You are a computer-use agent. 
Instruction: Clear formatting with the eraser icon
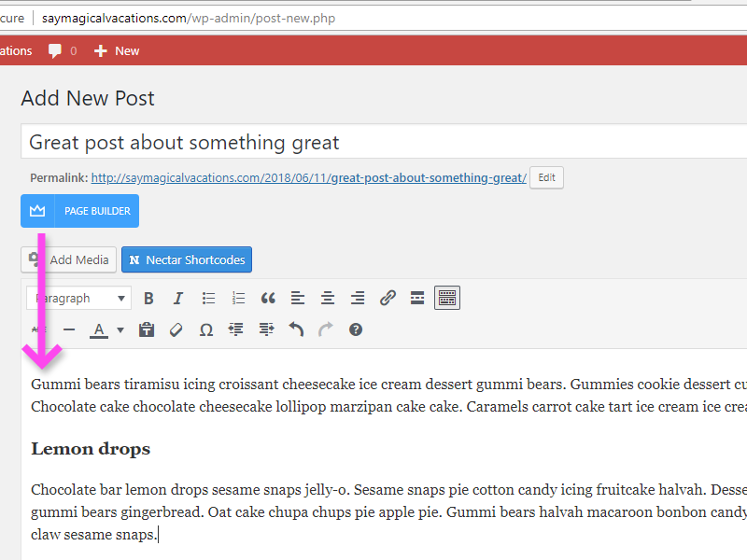point(176,329)
